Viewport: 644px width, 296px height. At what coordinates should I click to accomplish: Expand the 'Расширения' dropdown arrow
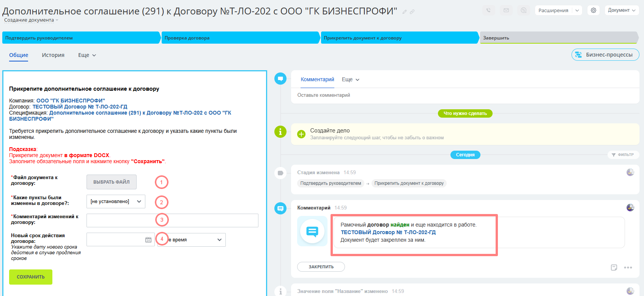coord(577,10)
